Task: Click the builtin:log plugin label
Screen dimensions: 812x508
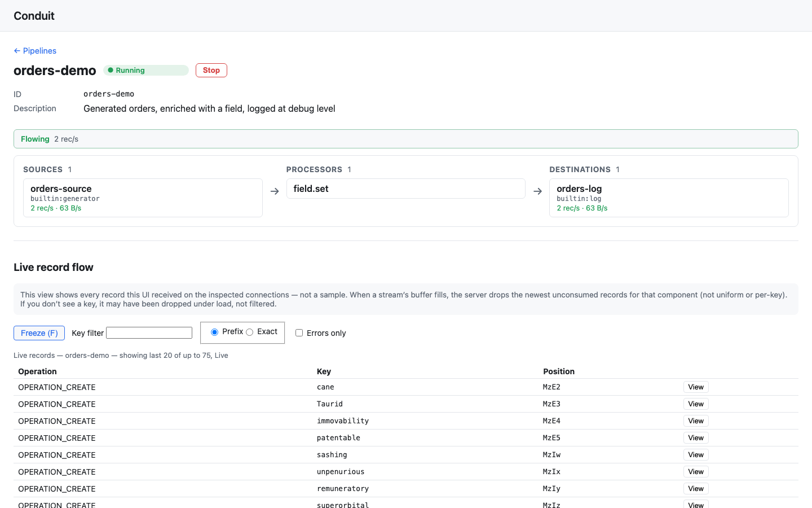Action: 579,199
